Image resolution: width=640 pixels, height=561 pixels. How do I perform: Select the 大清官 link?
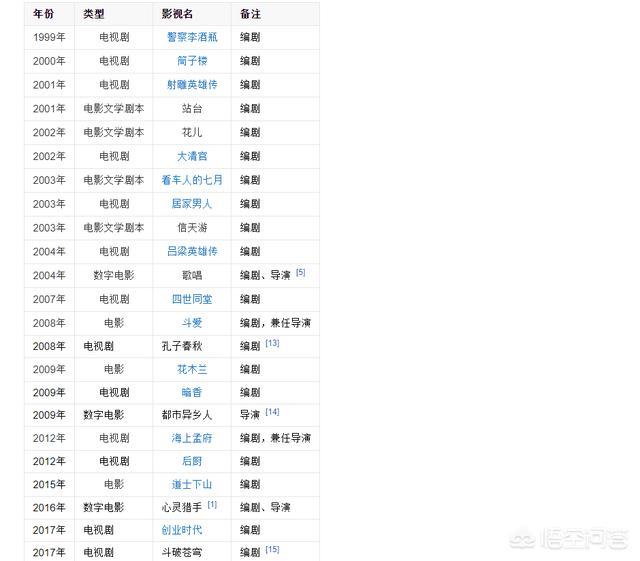coord(192,156)
